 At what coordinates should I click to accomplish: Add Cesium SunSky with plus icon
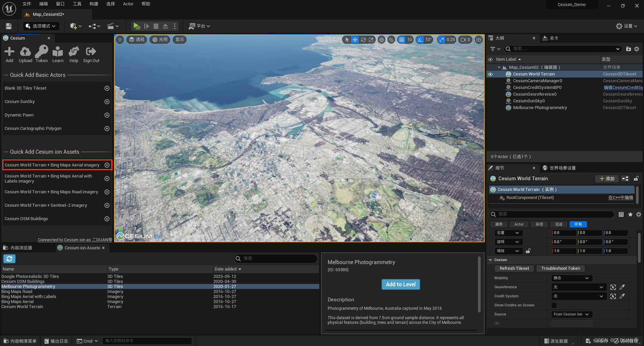point(107,102)
